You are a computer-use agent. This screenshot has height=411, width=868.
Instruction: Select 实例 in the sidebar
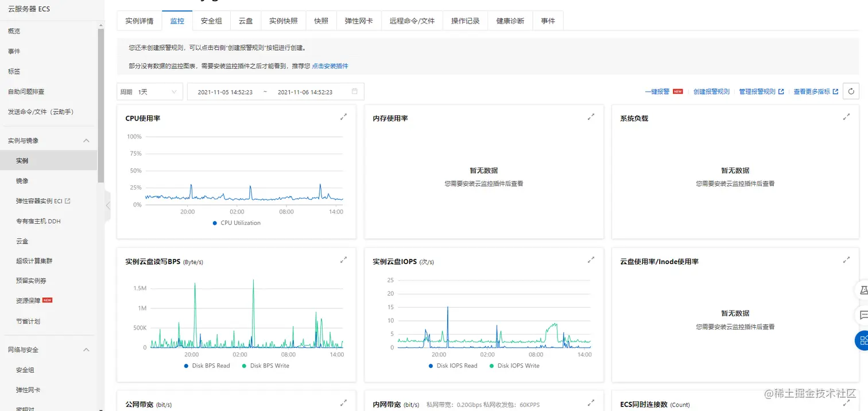48,160
